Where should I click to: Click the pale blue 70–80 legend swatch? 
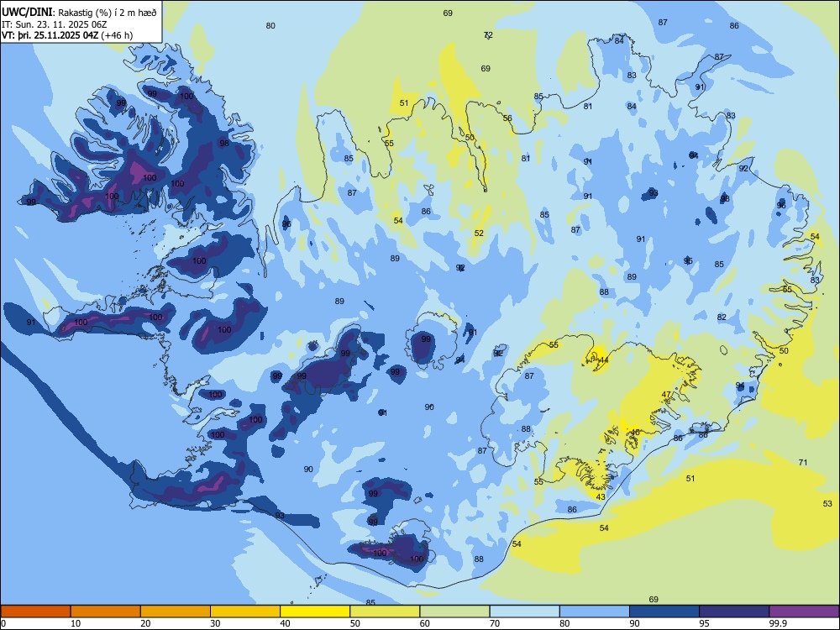coord(524,611)
